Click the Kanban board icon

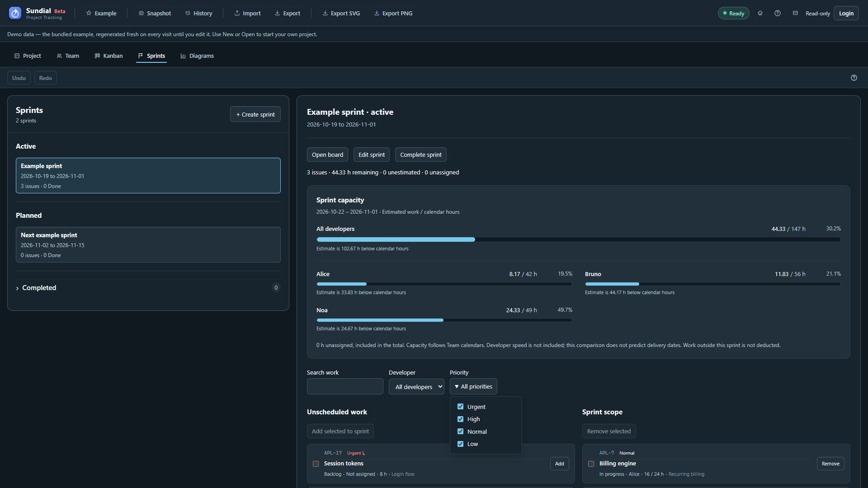(x=97, y=56)
